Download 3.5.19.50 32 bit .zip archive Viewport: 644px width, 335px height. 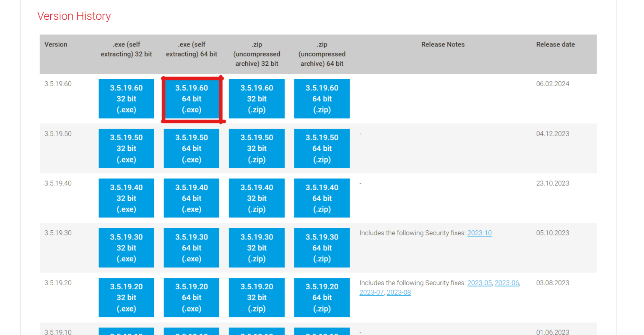pyautogui.click(x=257, y=149)
